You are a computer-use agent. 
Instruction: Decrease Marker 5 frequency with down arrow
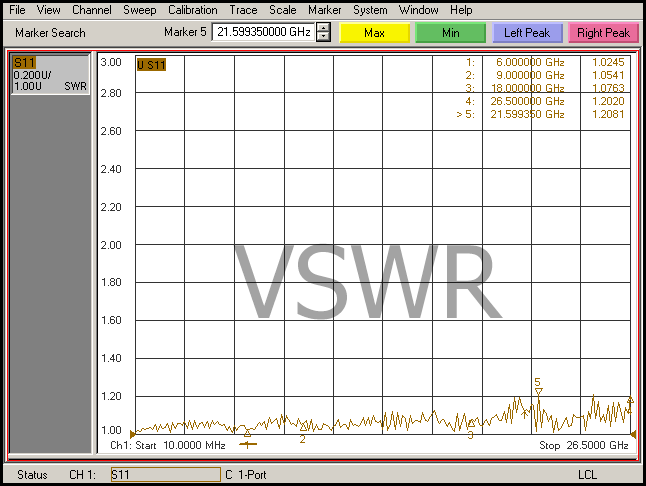323,38
